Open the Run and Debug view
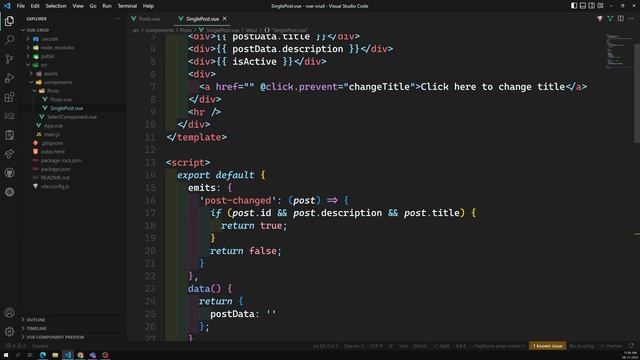 [x=9, y=78]
